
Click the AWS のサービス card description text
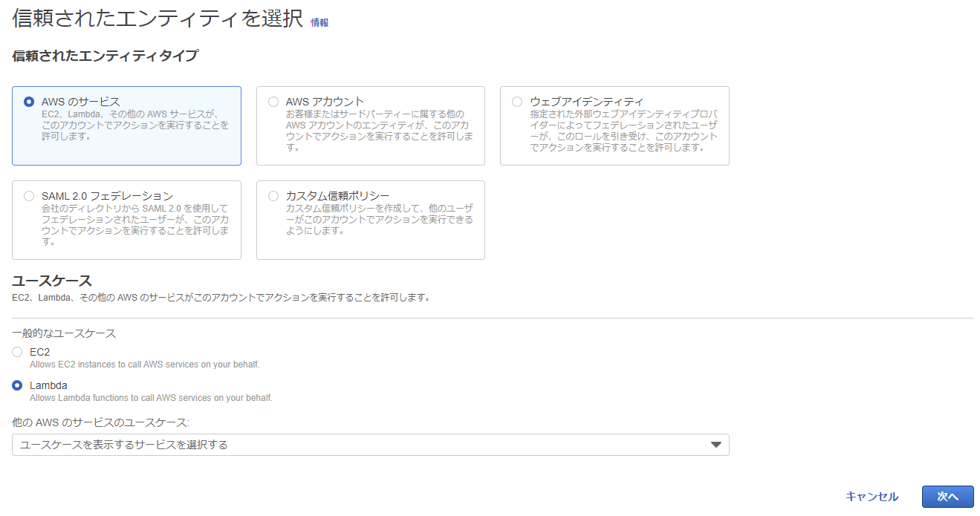point(135,125)
